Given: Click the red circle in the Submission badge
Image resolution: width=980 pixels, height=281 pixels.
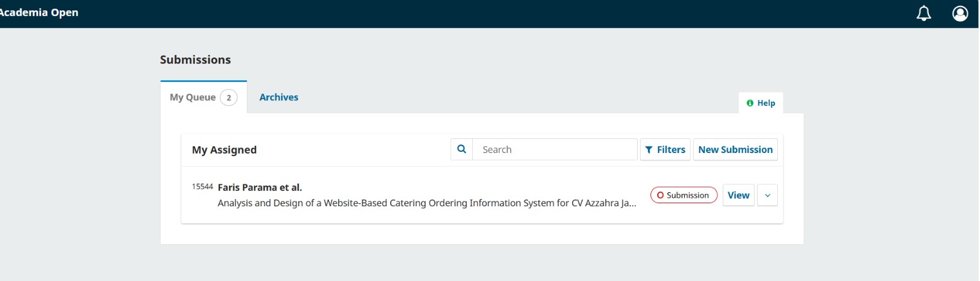Looking at the screenshot, I should pos(660,195).
